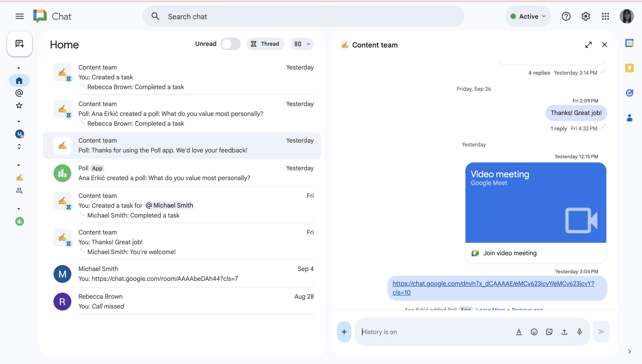The width and height of the screenshot is (642, 364).
Task: Click the message input field
Action: pos(441,332)
